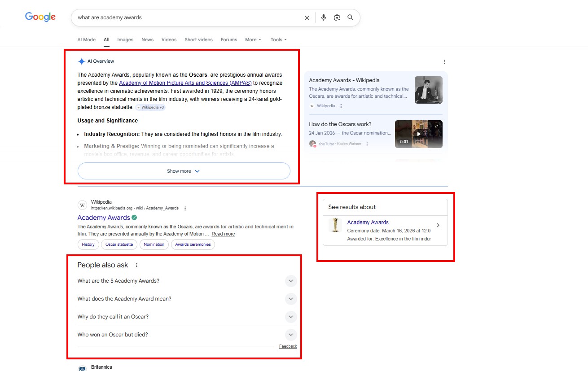Open People also ask options menu
Image resolution: width=588 pixels, height=371 pixels.
click(x=137, y=265)
